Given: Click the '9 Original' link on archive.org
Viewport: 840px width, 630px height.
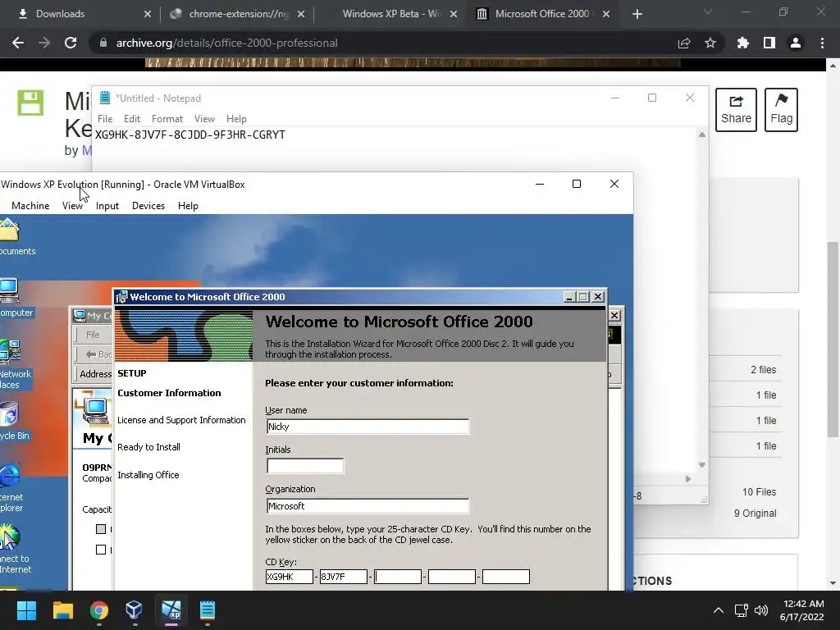Looking at the screenshot, I should click(x=755, y=514).
